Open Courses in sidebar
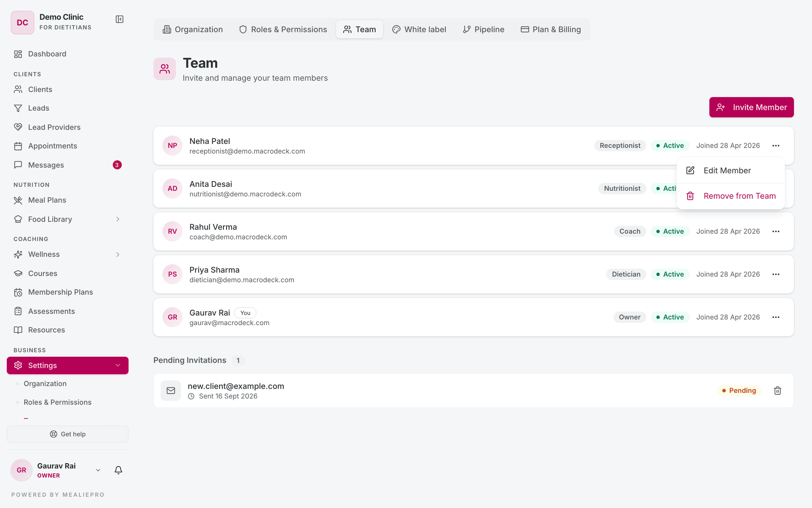This screenshot has width=812, height=508. point(67,273)
